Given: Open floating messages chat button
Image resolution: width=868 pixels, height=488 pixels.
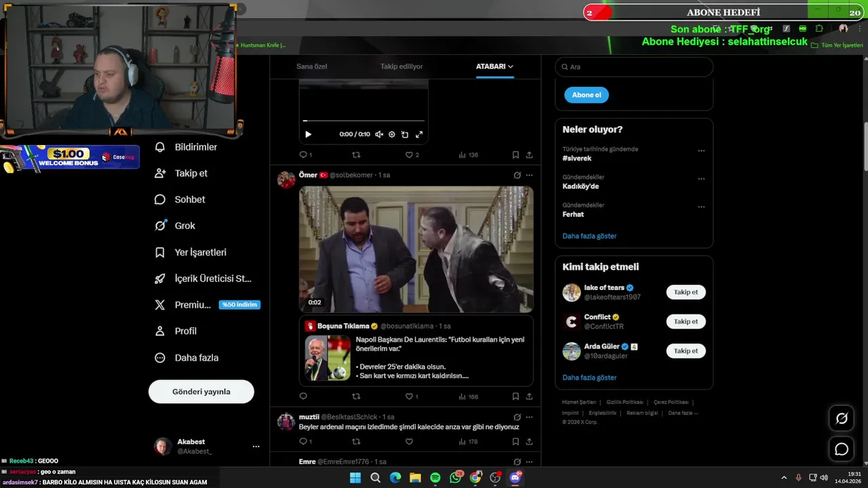Looking at the screenshot, I should click(x=842, y=449).
